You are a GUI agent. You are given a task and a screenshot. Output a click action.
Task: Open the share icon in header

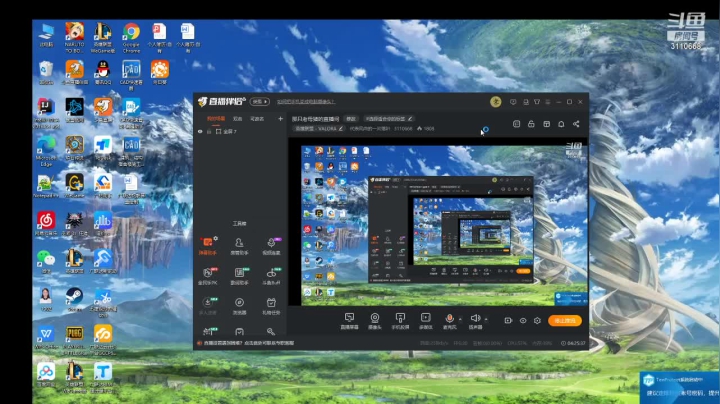point(576,124)
